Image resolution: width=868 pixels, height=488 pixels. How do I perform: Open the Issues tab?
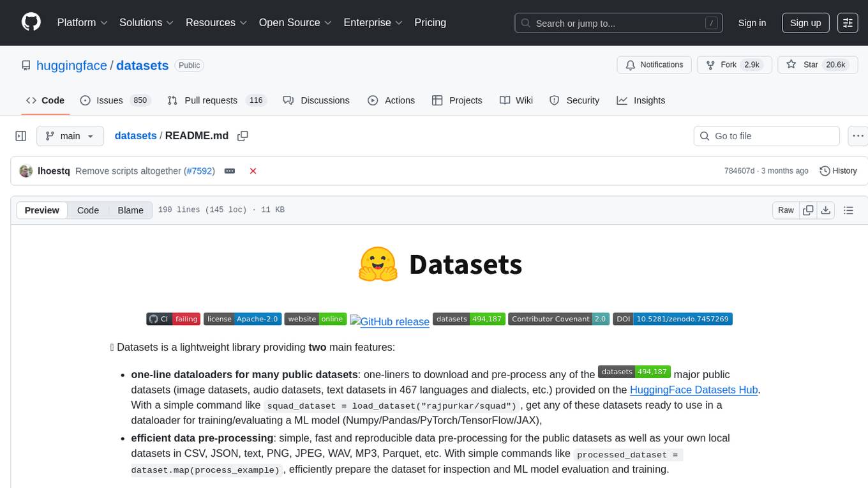tap(115, 100)
